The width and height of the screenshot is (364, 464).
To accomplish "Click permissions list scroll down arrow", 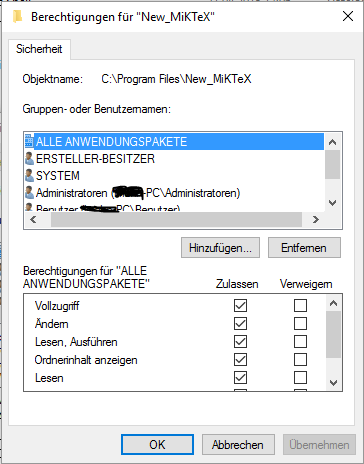I will point(334,383).
